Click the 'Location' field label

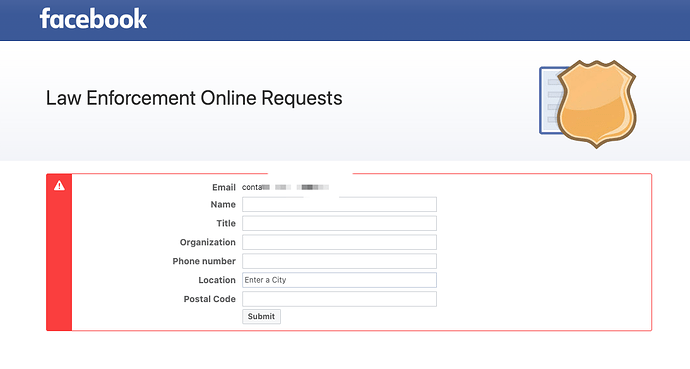(217, 280)
